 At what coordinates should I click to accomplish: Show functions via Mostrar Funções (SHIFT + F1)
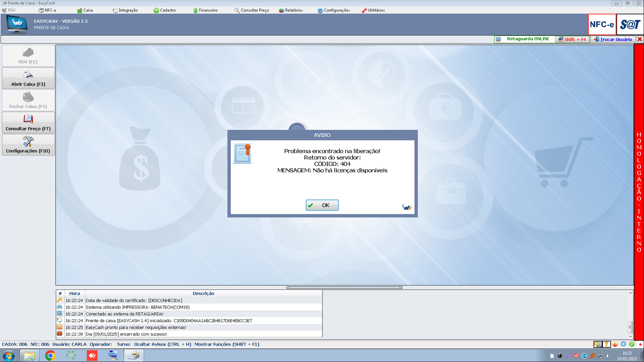227,344
